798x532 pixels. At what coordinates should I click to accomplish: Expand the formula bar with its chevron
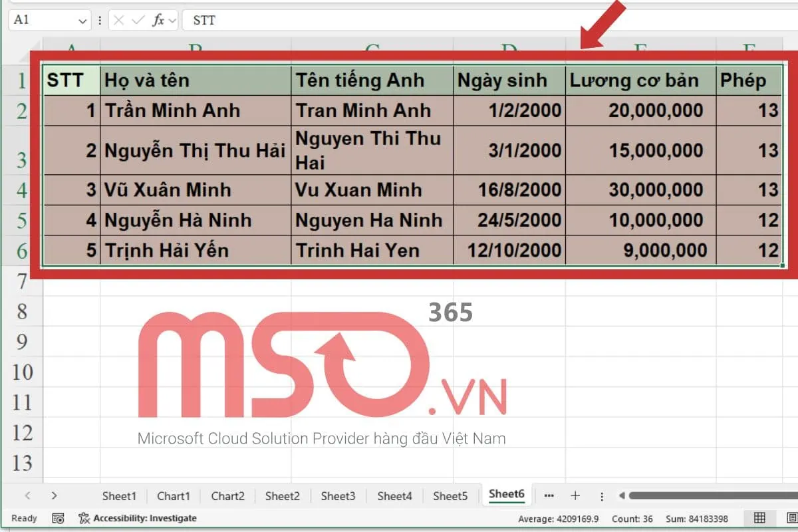(x=172, y=20)
